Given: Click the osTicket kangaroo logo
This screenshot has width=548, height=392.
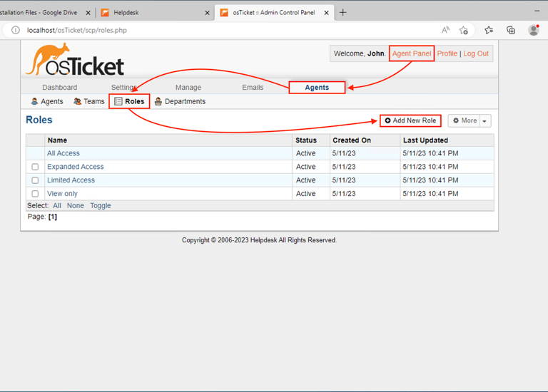Looking at the screenshot, I should pyautogui.click(x=75, y=59).
